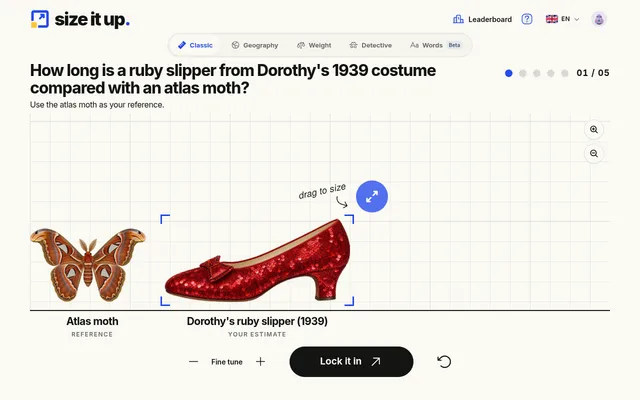Select the Classic mode tab
Viewport: 640px width, 400px height.
[x=196, y=45]
